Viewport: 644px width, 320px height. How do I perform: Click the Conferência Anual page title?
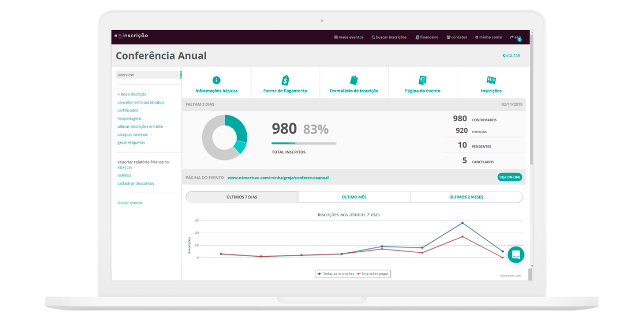coord(161,56)
